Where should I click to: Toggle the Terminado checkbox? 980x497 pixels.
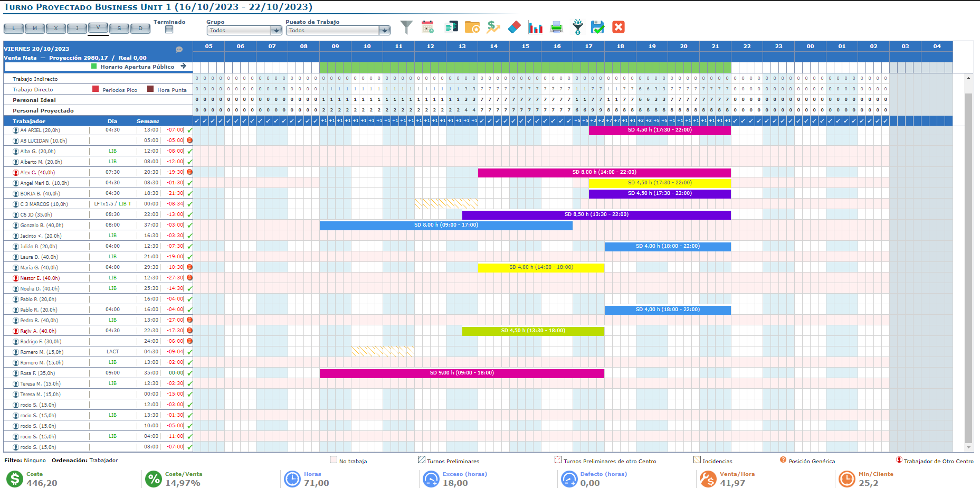tap(169, 30)
